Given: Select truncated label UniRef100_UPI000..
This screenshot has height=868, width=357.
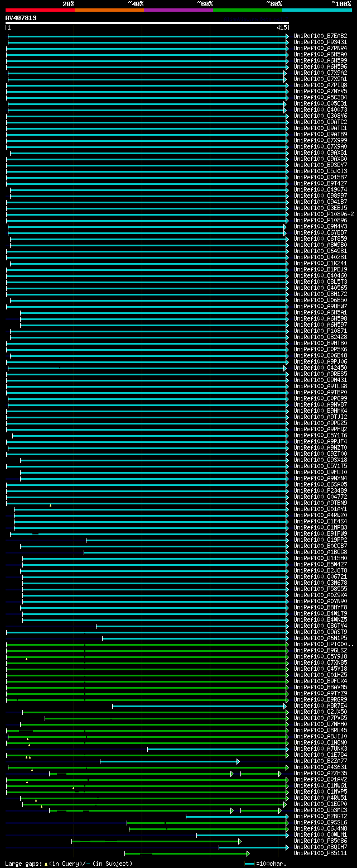Looking at the screenshot, I should (324, 644).
